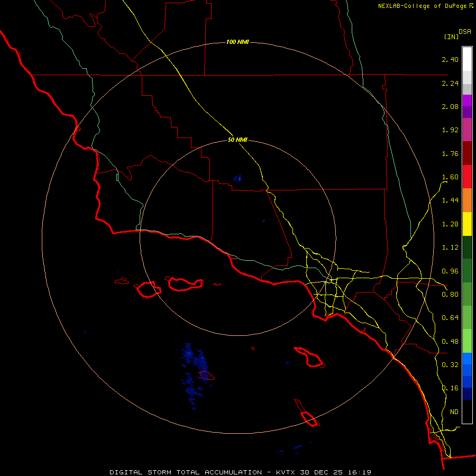This screenshot has width=476, height=476.
Task: Click the 1.76 legend value
Action: coord(450,153)
